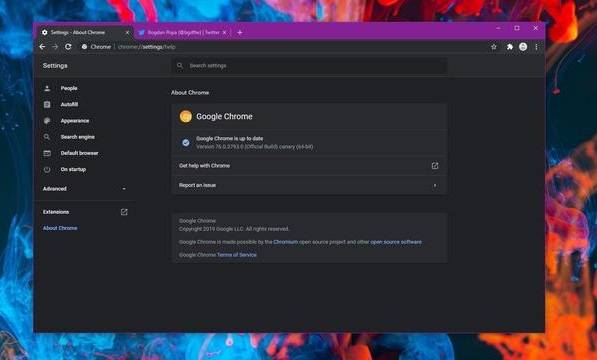
Task: Select Default browser in sidebar
Action: coord(80,153)
